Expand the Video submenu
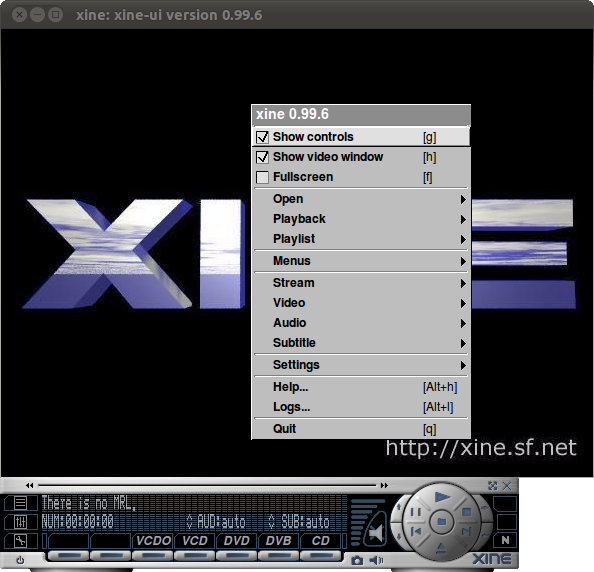594x572 pixels. [361, 303]
